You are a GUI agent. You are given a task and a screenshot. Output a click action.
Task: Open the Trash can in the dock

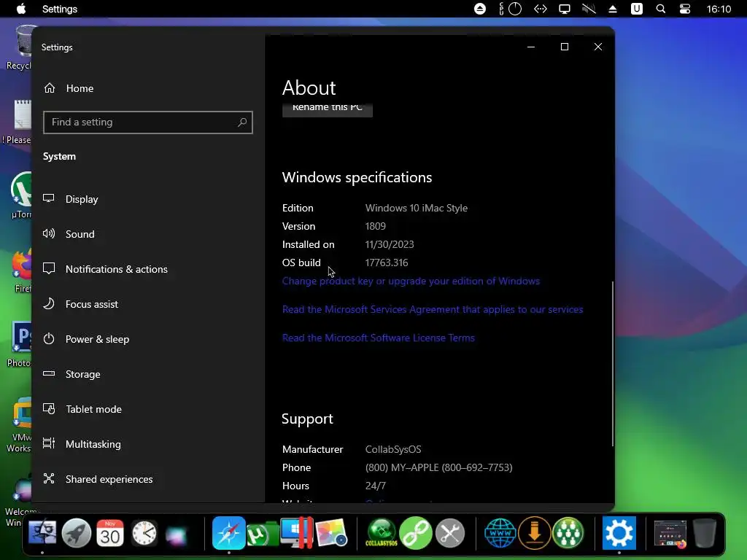(704, 533)
